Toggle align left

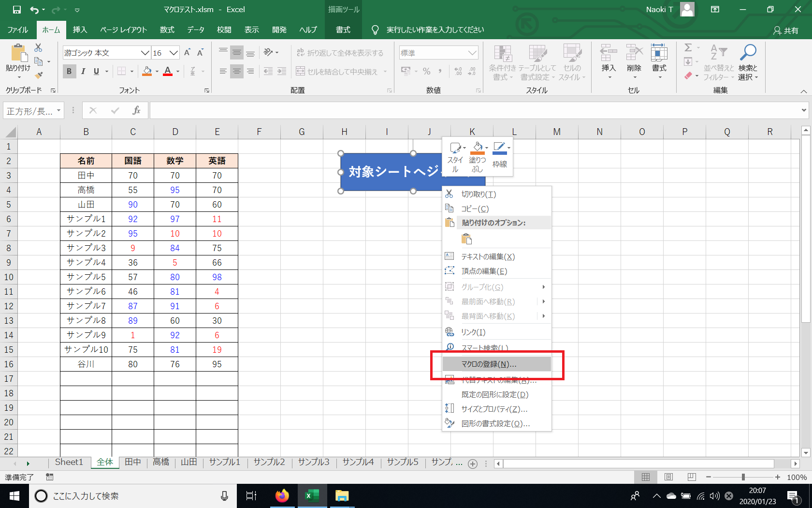223,72
